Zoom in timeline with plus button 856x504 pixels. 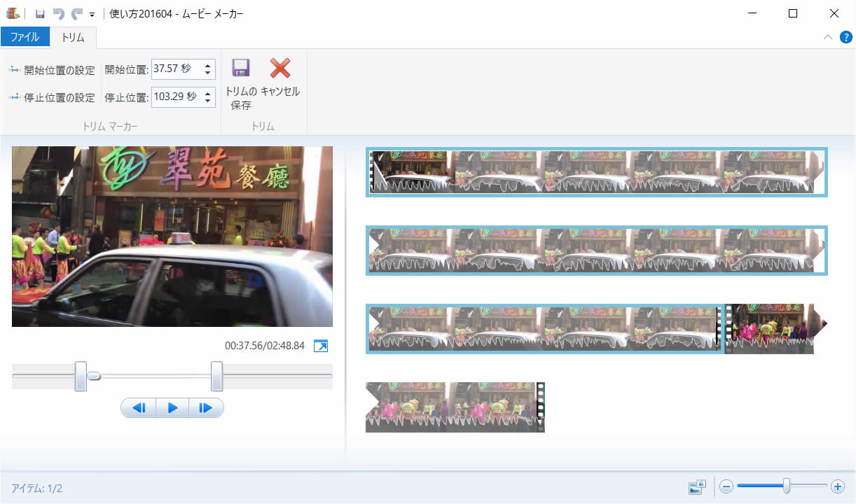click(x=837, y=486)
